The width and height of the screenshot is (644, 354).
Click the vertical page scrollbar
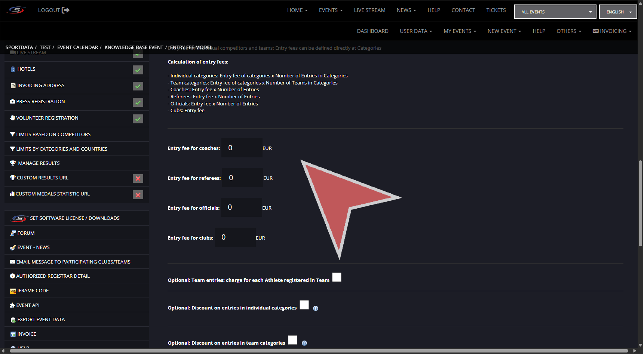[x=640, y=203]
